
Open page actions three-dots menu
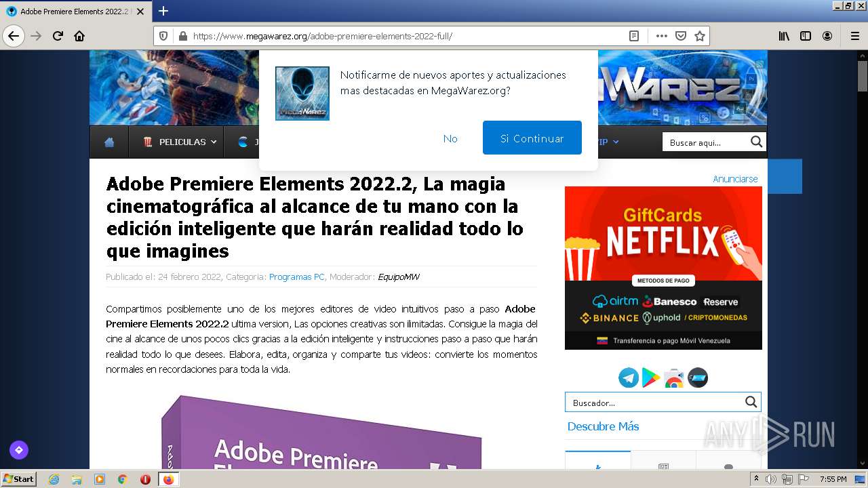click(662, 36)
